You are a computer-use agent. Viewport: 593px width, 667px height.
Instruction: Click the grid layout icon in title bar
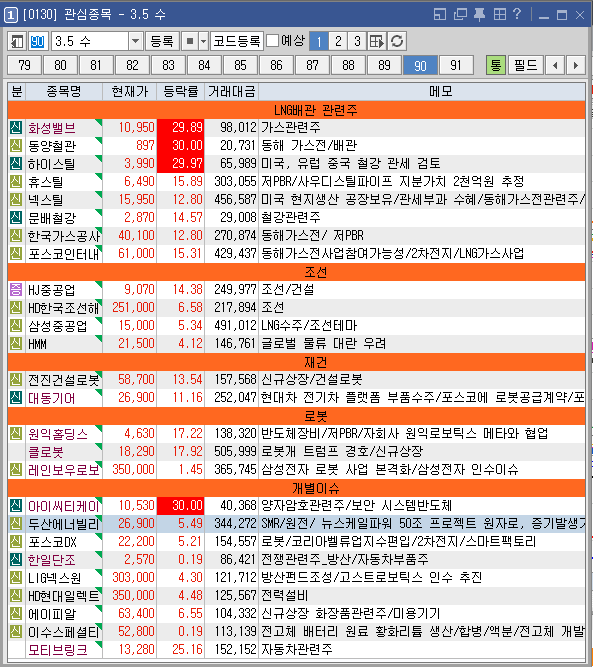coord(499,15)
